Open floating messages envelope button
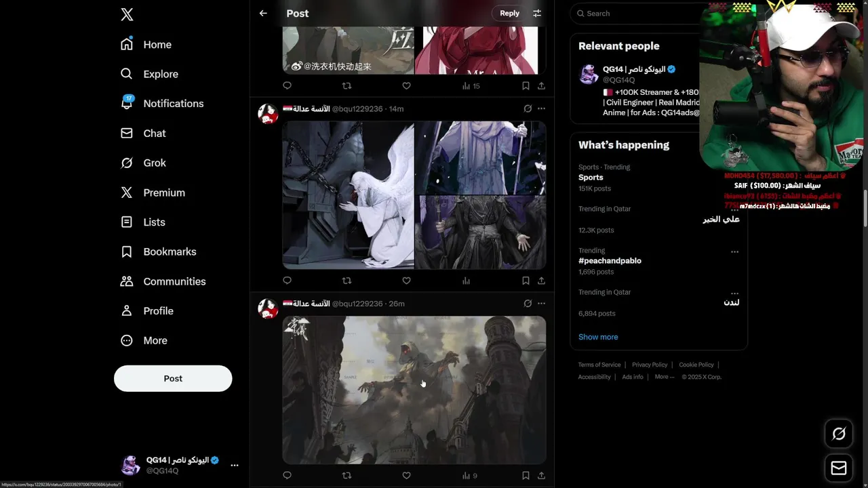 tap(839, 468)
